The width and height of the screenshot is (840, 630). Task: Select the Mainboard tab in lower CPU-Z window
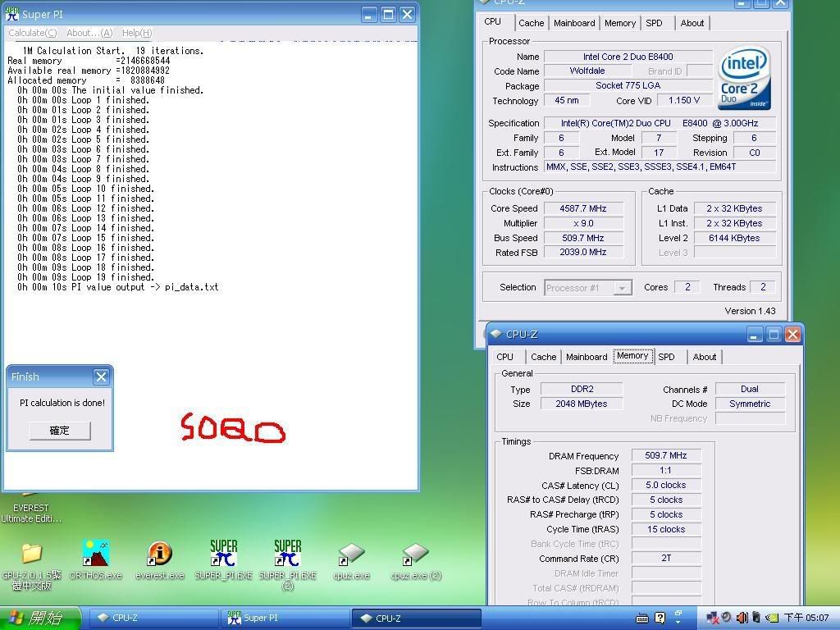click(x=587, y=357)
